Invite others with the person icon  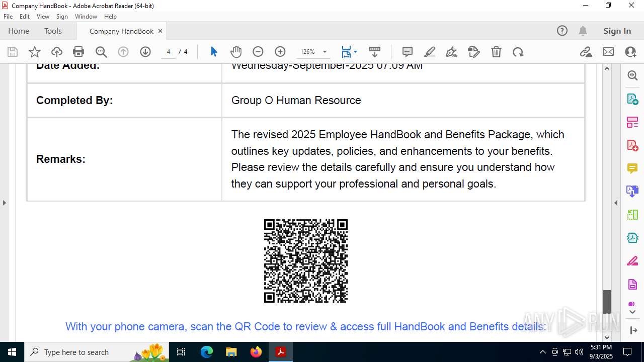pyautogui.click(x=630, y=52)
